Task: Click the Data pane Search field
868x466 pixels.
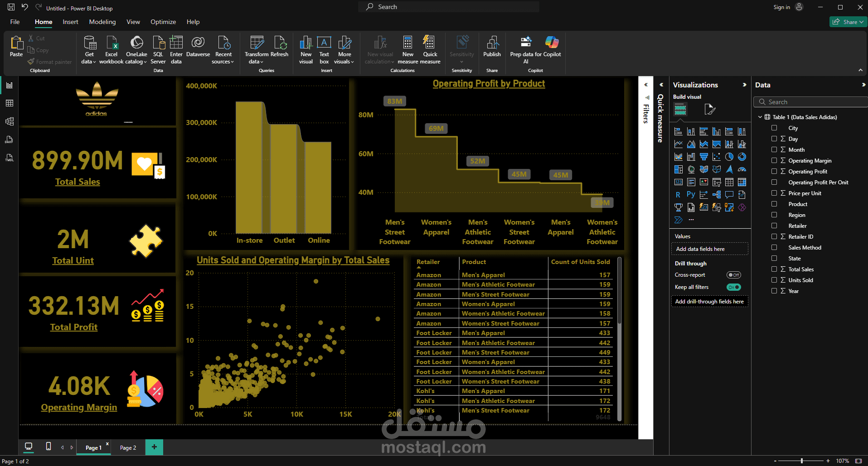Action: (811, 102)
